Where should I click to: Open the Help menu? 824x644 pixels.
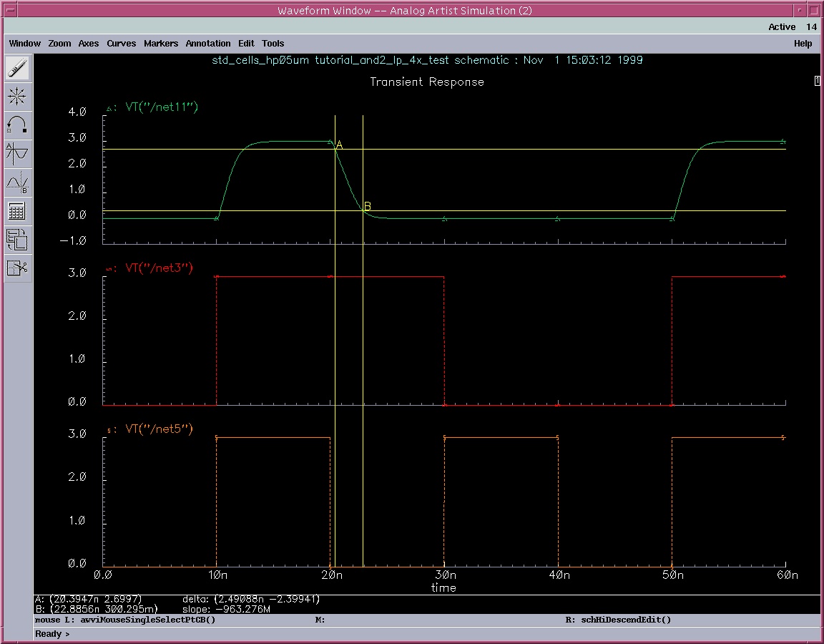pyautogui.click(x=803, y=44)
